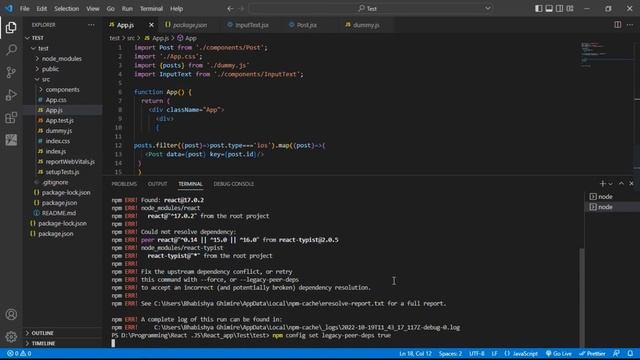Collapse the TEST workspace root folder

click(x=62, y=38)
